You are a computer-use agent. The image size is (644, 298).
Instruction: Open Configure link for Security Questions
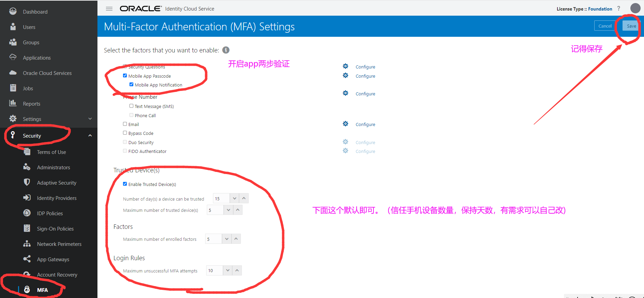point(365,67)
